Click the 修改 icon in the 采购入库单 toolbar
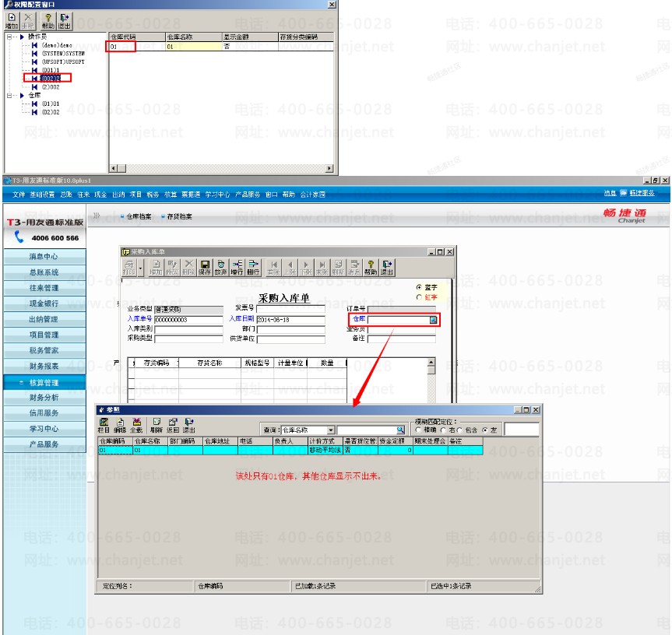 click(x=172, y=267)
